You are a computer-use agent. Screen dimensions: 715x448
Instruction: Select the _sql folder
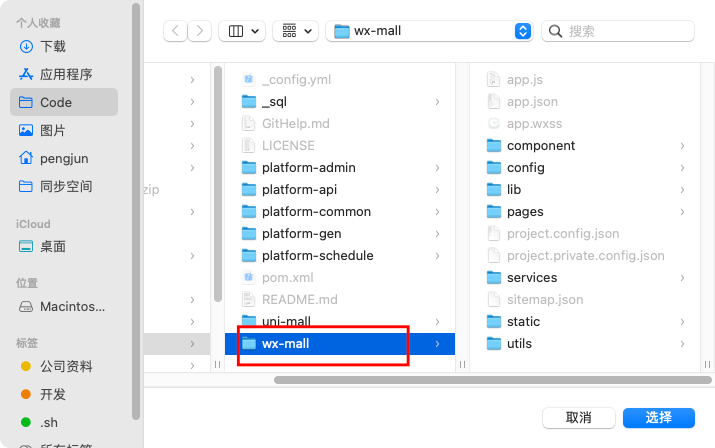[x=340, y=102]
